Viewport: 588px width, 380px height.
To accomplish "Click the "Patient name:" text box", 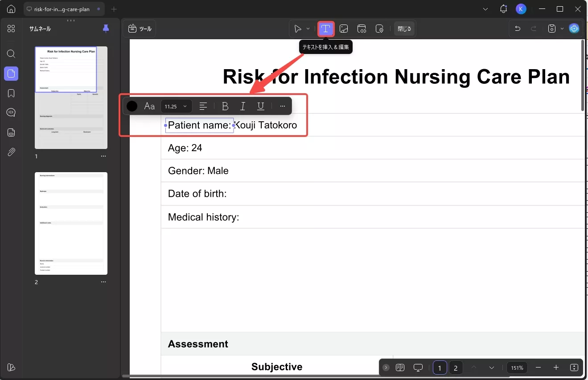I will click(199, 125).
